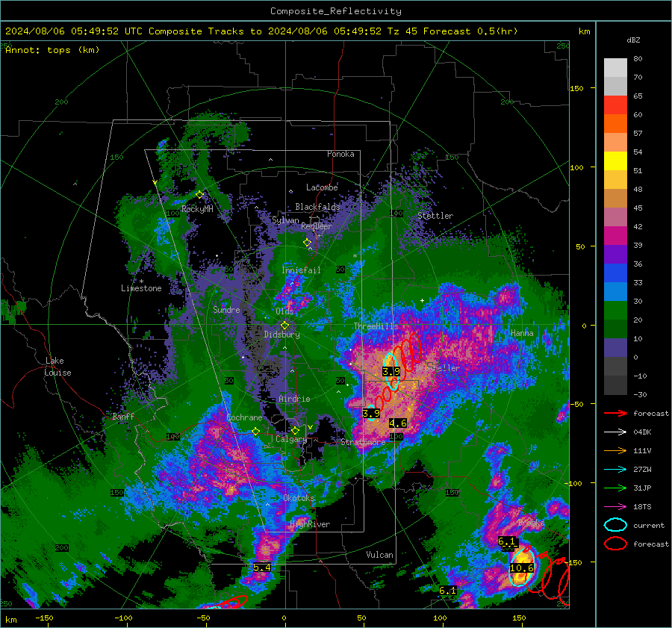Pick the magenta 39-42 dBZ swatch
The image size is (672, 628).
pyautogui.click(x=615, y=236)
